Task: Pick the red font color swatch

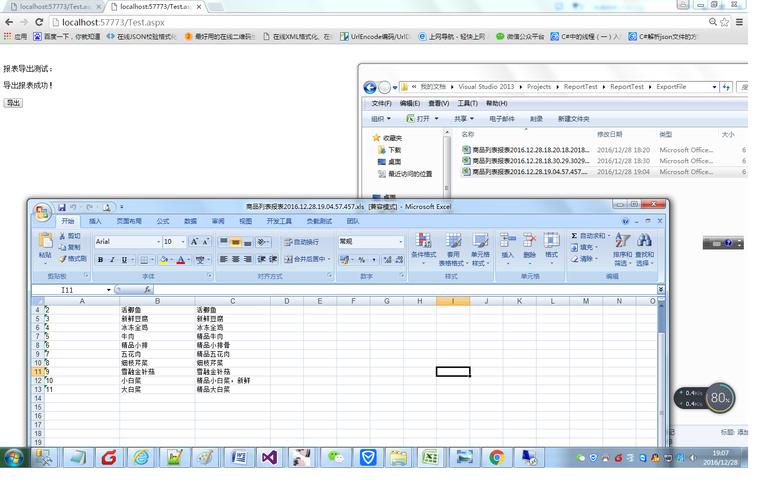Action: [180, 259]
